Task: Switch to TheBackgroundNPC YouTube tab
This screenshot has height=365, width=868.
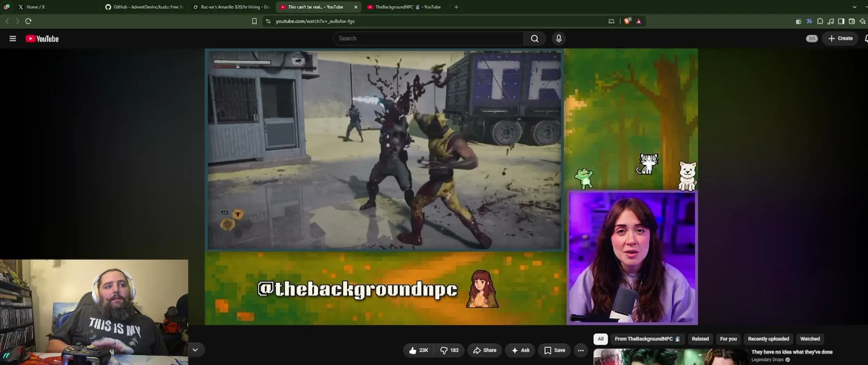Action: (x=405, y=7)
